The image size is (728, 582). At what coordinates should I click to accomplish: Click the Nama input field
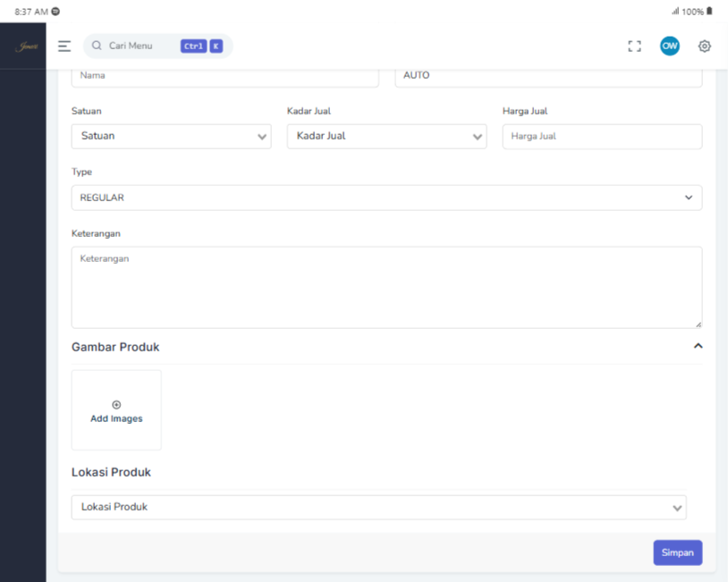[224, 76]
